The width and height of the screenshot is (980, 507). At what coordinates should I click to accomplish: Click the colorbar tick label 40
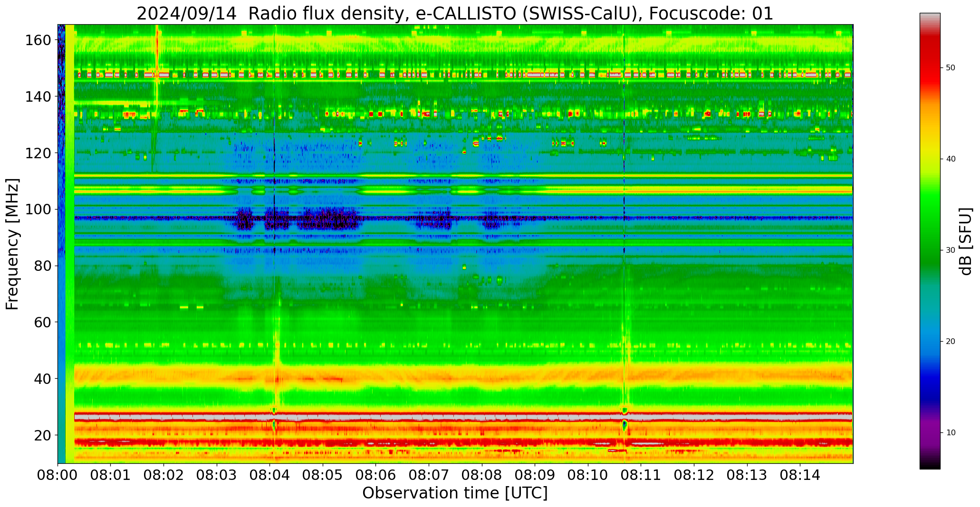[951, 159]
